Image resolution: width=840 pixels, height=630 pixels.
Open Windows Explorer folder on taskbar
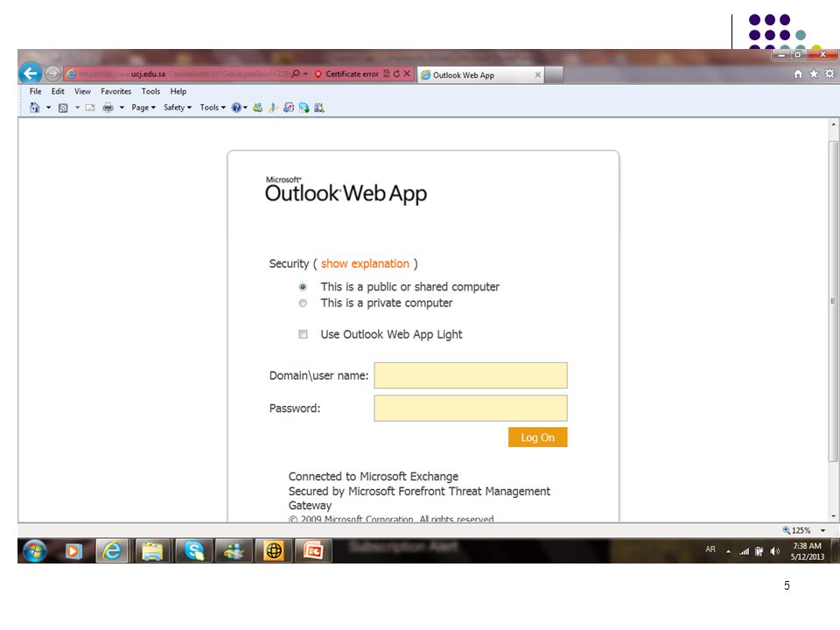pos(152,550)
